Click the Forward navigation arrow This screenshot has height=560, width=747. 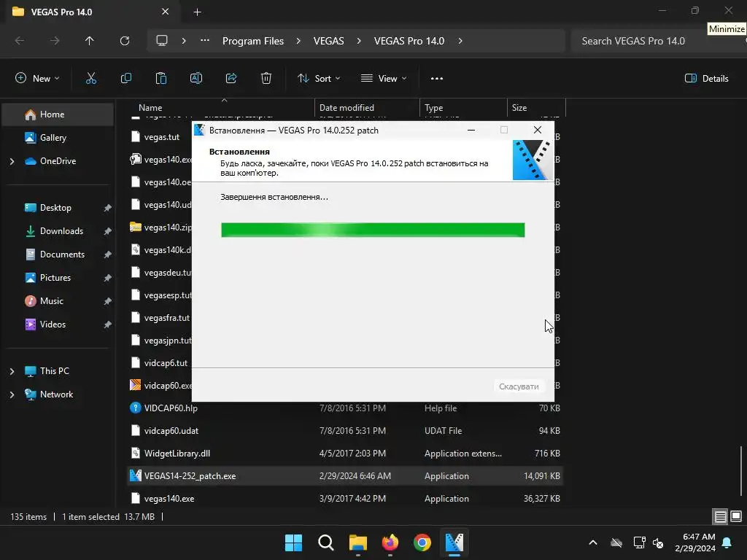coord(55,41)
